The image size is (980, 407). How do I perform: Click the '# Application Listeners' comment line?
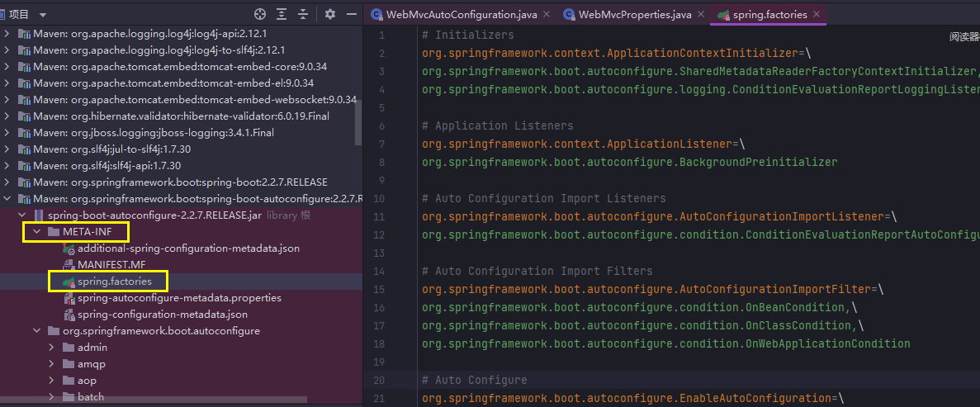click(498, 125)
